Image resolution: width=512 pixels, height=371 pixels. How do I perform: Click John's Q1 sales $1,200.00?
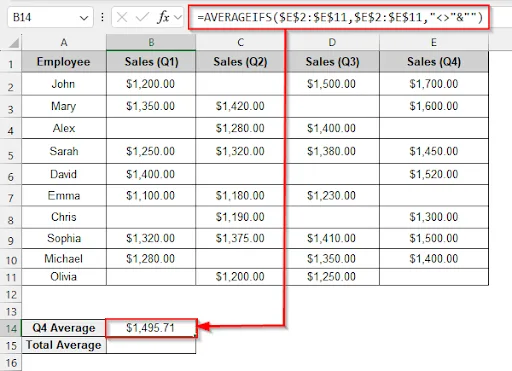(151, 84)
